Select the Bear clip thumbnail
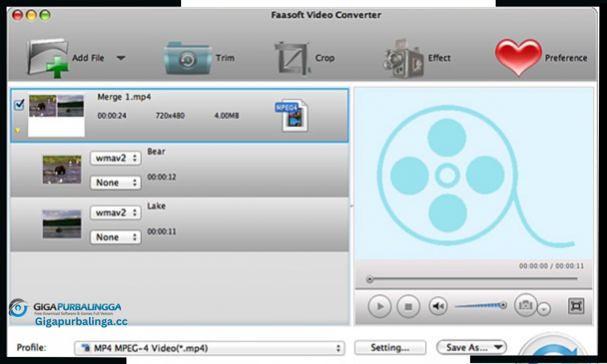607x364 pixels. 62,169
